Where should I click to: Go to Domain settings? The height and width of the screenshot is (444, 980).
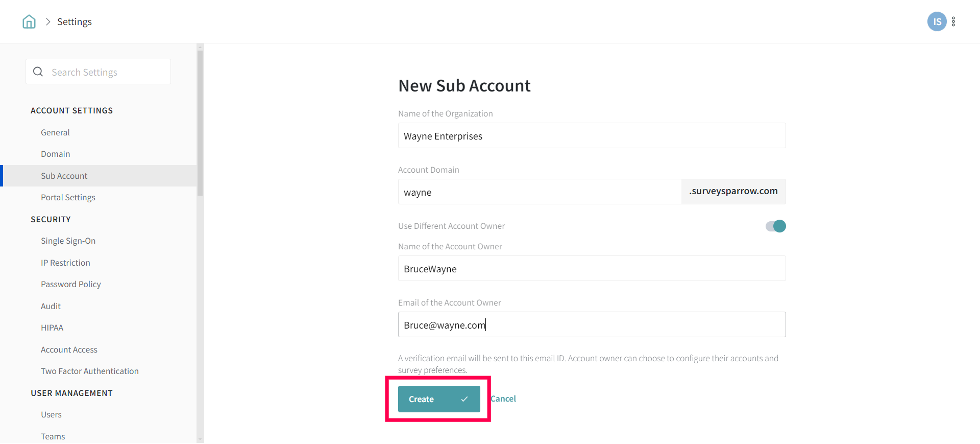[56, 154]
